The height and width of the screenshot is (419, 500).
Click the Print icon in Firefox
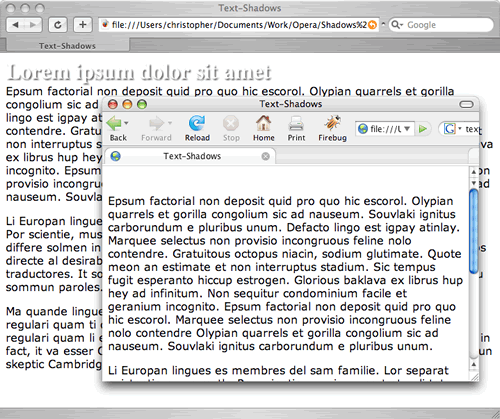(x=296, y=123)
